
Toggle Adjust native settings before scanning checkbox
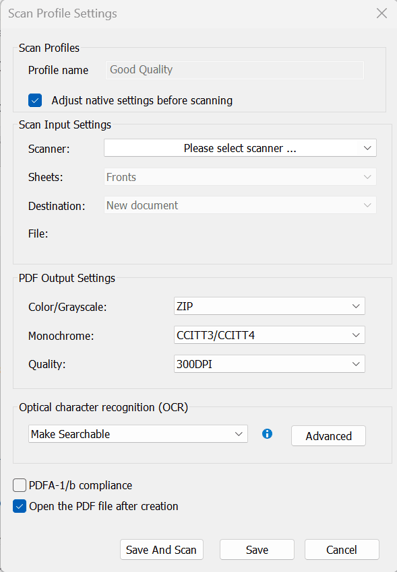[x=35, y=100]
